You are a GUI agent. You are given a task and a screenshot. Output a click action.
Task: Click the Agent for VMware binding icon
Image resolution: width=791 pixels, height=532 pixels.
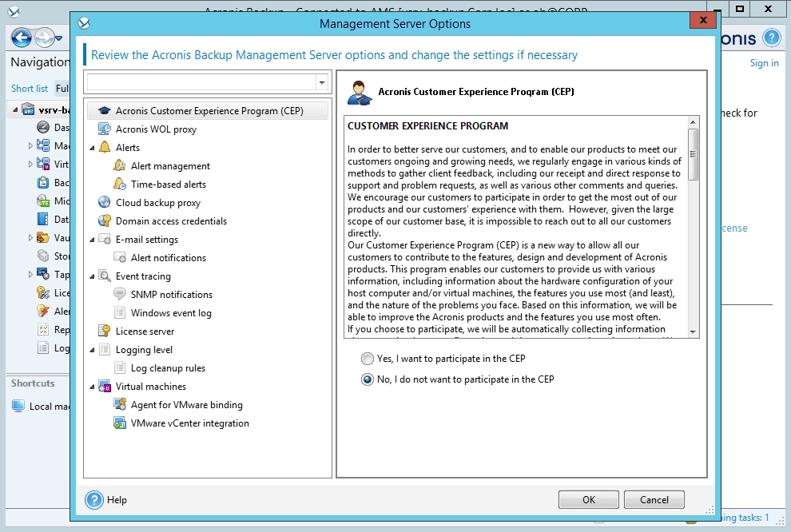[x=120, y=404]
